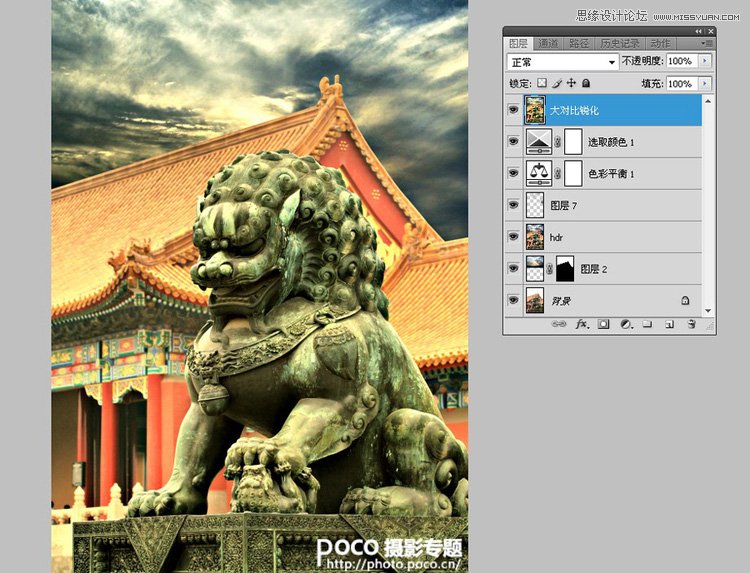Select the 图层 7 thumbnail
The height and width of the screenshot is (573, 750).
coord(535,205)
